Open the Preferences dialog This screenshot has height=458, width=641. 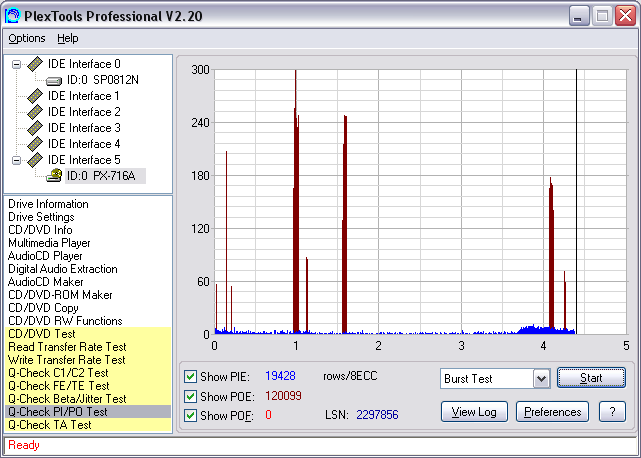tap(552, 412)
